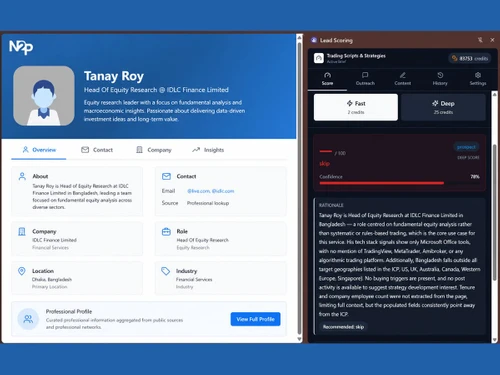Click the Location card pin icon
Image resolution: width=500 pixels, height=375 pixels.
click(22, 271)
